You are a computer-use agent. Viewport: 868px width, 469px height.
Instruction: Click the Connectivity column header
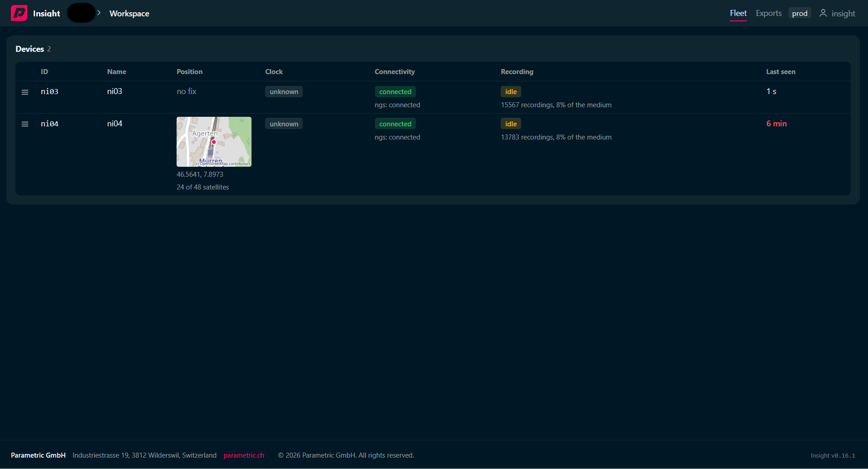coord(395,72)
